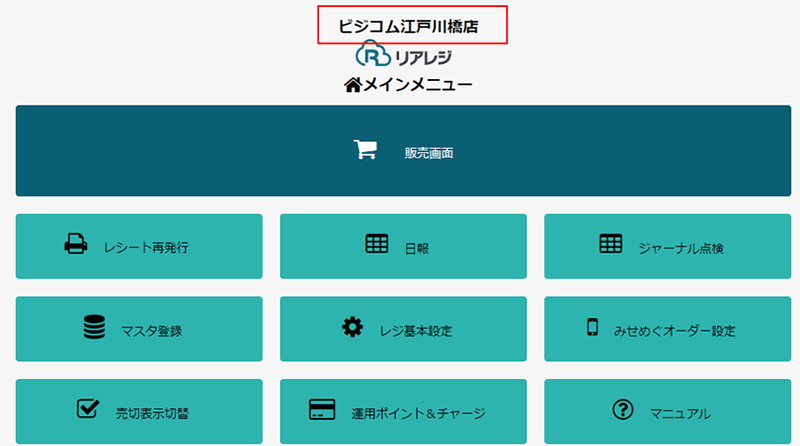
Task: Click the database stack icon for マスタ登録
Action: (94, 327)
